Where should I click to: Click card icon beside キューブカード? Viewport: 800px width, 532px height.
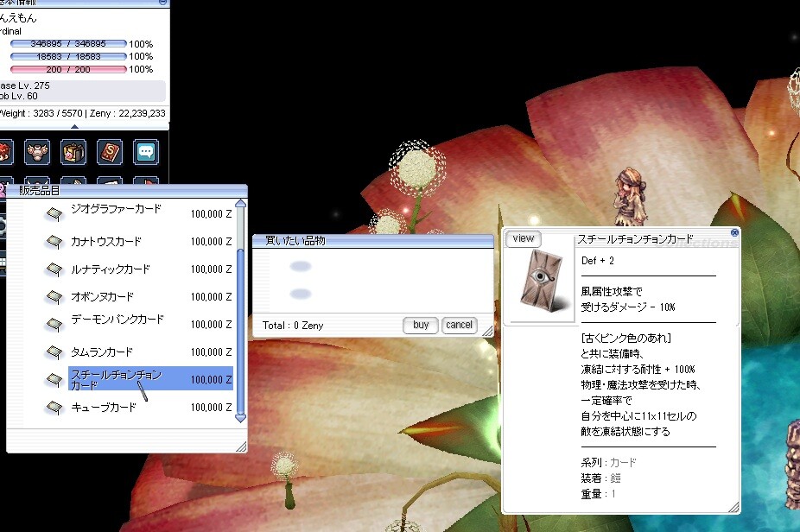pyautogui.click(x=54, y=408)
